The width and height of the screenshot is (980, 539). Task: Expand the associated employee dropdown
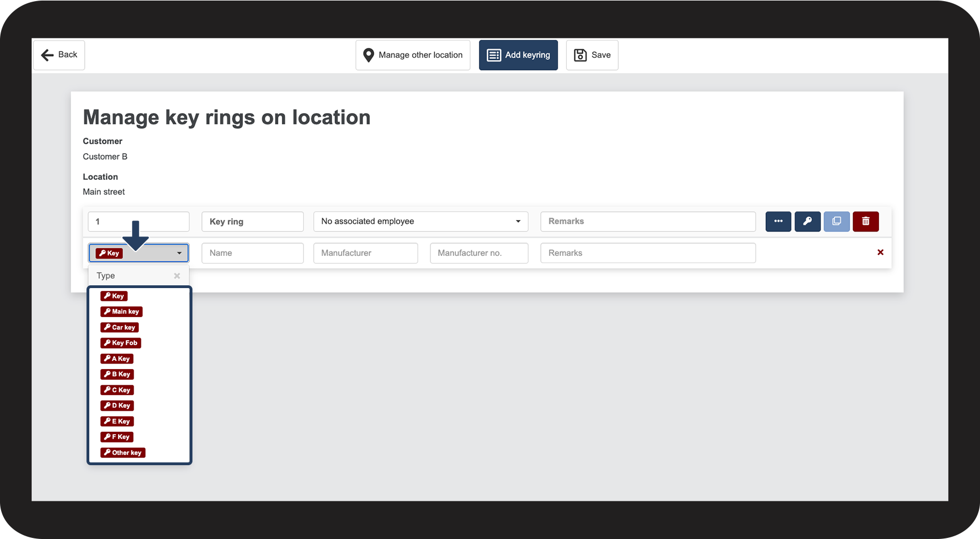coord(420,221)
